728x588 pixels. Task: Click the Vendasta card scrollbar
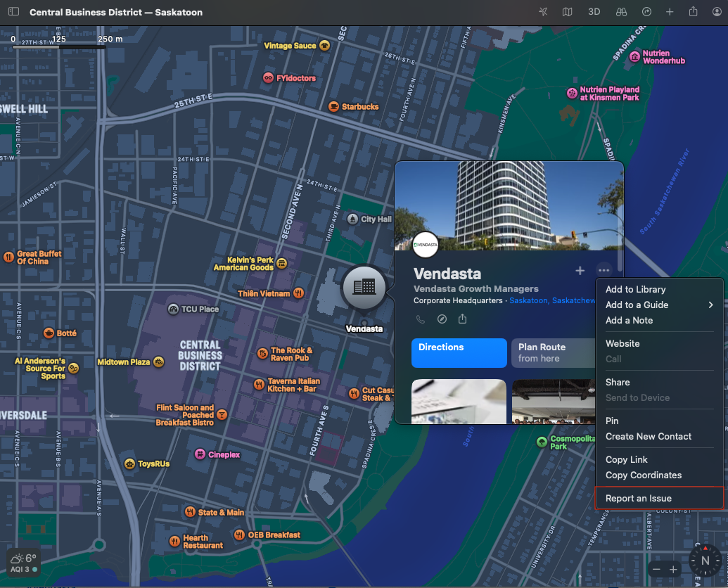[x=620, y=234]
